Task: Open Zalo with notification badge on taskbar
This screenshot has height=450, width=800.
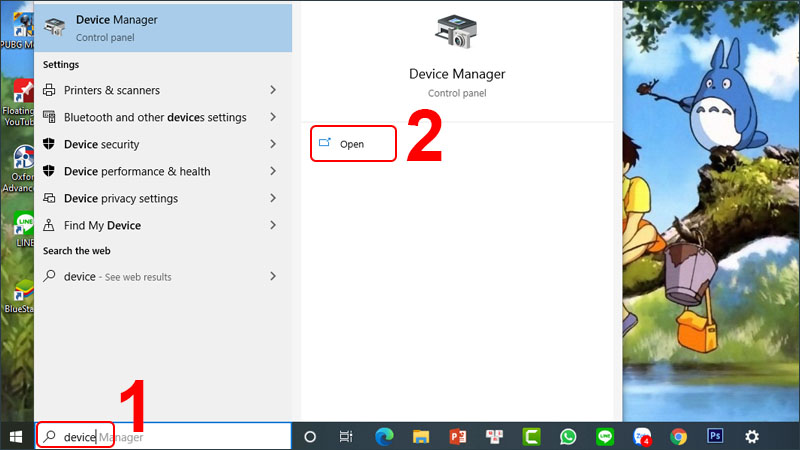Action: (x=642, y=437)
